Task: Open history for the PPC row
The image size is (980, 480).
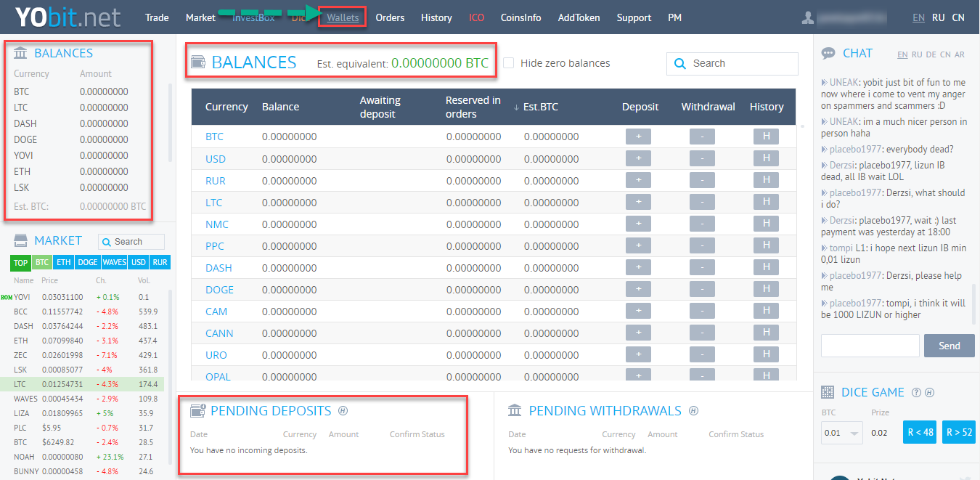Action: click(x=766, y=245)
